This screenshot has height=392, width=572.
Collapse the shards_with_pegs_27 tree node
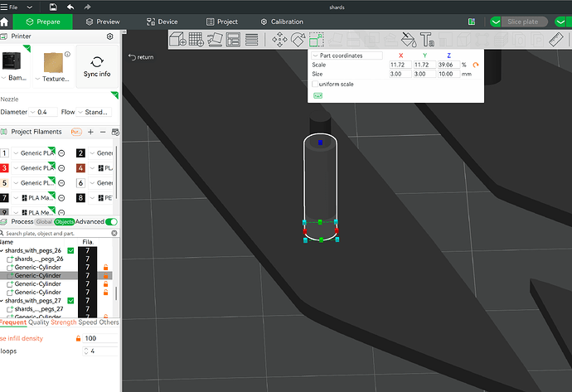2,301
